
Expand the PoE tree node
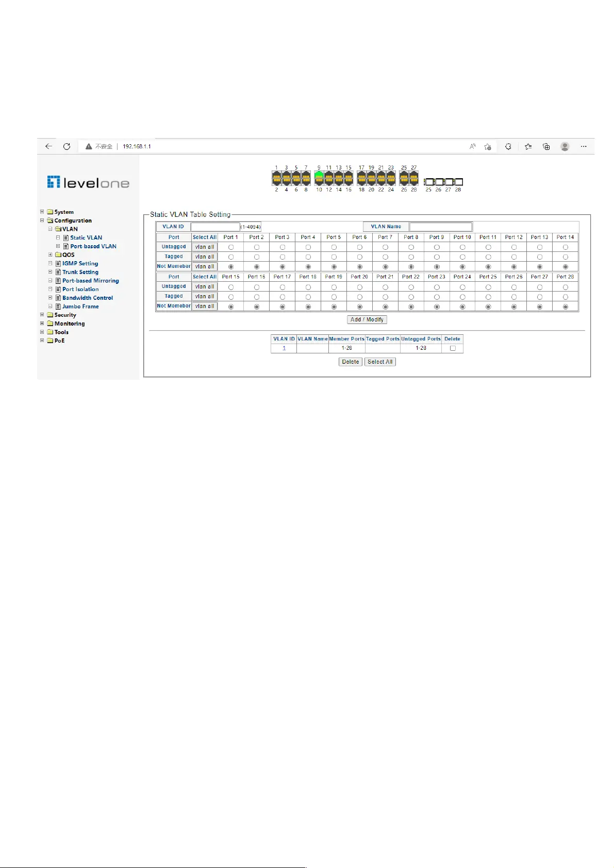(x=42, y=341)
